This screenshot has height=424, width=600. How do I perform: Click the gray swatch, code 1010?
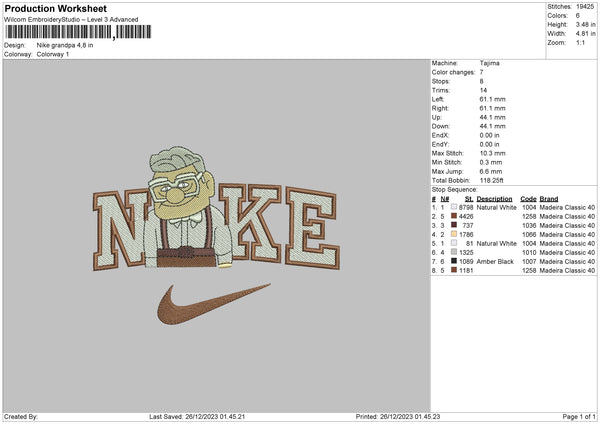point(454,252)
